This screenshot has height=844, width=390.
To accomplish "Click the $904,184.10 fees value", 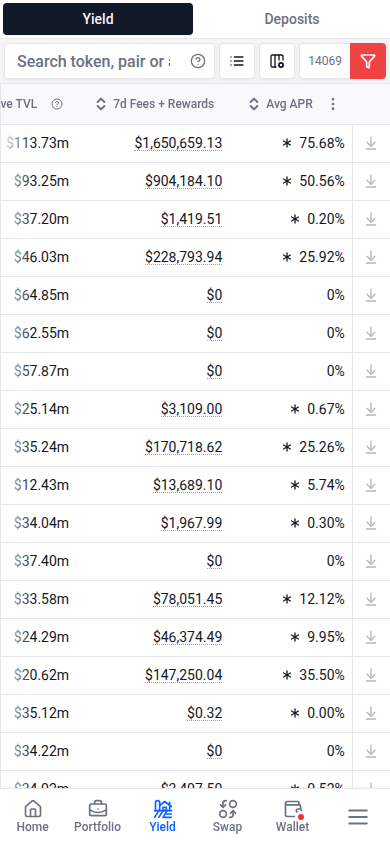I will point(183,181).
